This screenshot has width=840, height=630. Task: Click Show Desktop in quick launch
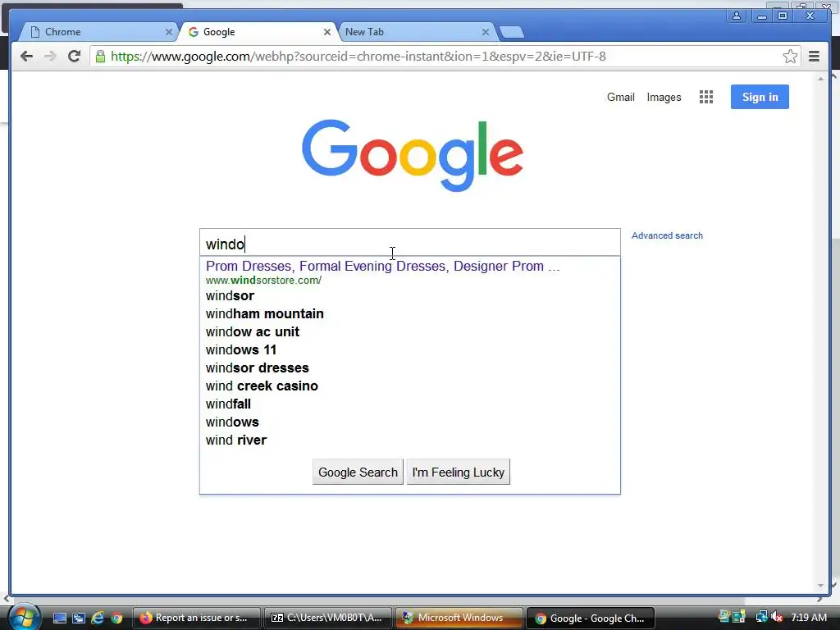click(60, 619)
